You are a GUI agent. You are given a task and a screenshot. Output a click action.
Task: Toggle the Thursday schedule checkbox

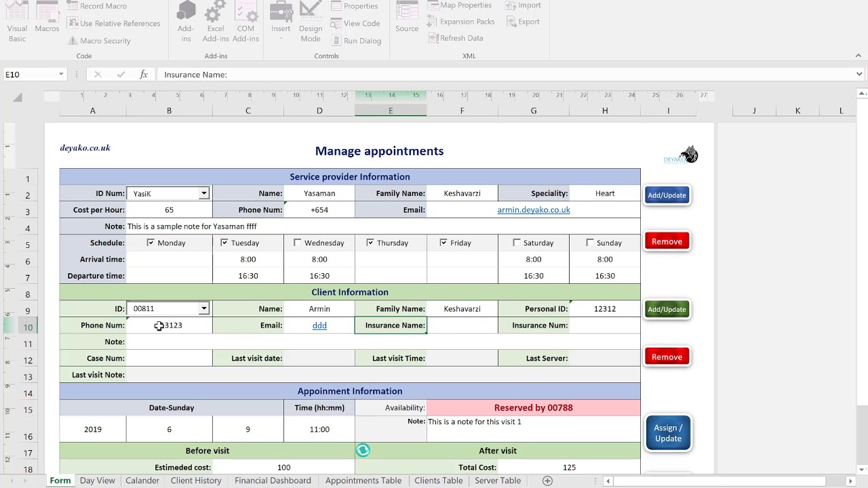point(370,243)
